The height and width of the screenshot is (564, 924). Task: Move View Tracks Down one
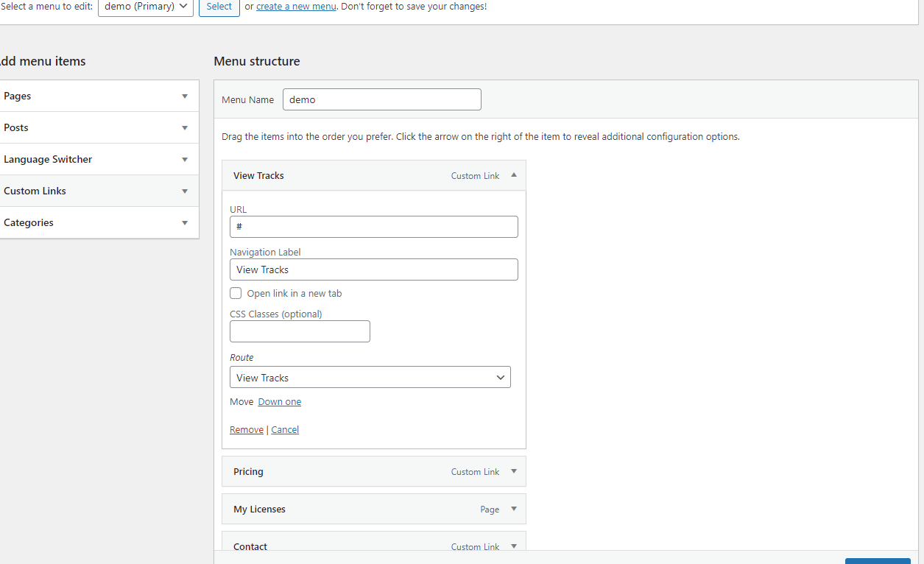click(280, 402)
